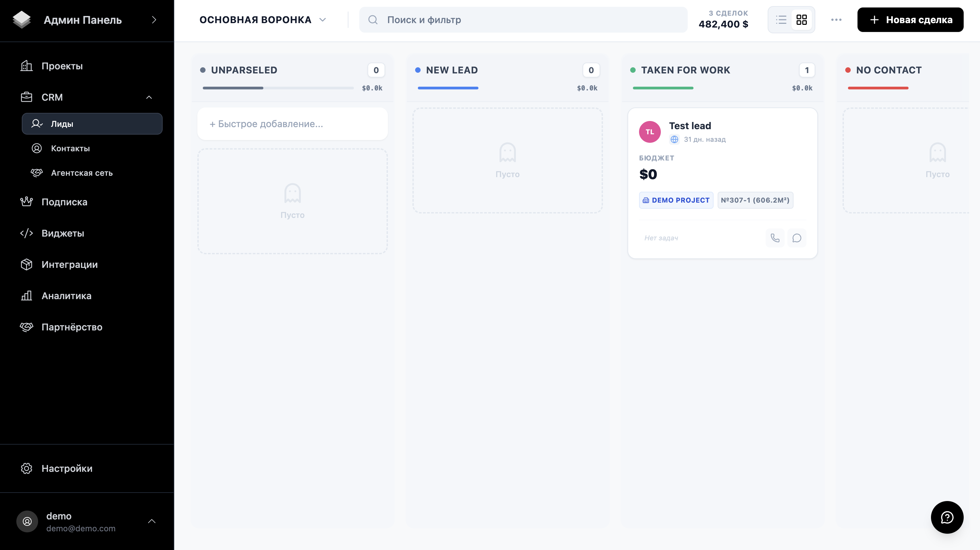Click the phone call icon on Test lead card
The width and height of the screenshot is (980, 550).
point(775,238)
